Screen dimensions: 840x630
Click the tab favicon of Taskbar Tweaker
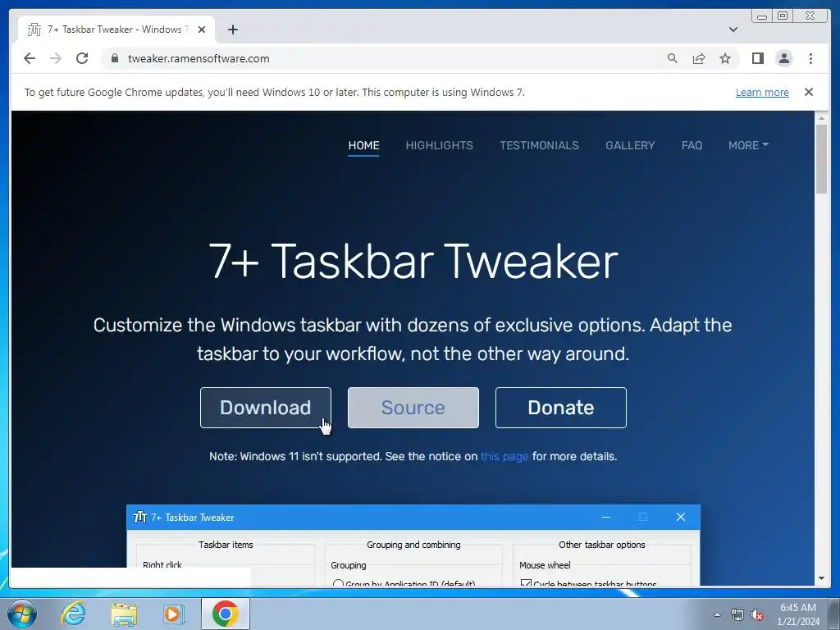[34, 30]
